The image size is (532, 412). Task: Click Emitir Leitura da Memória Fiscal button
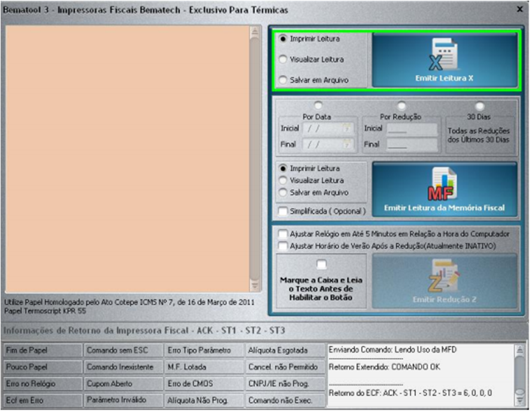point(445,190)
